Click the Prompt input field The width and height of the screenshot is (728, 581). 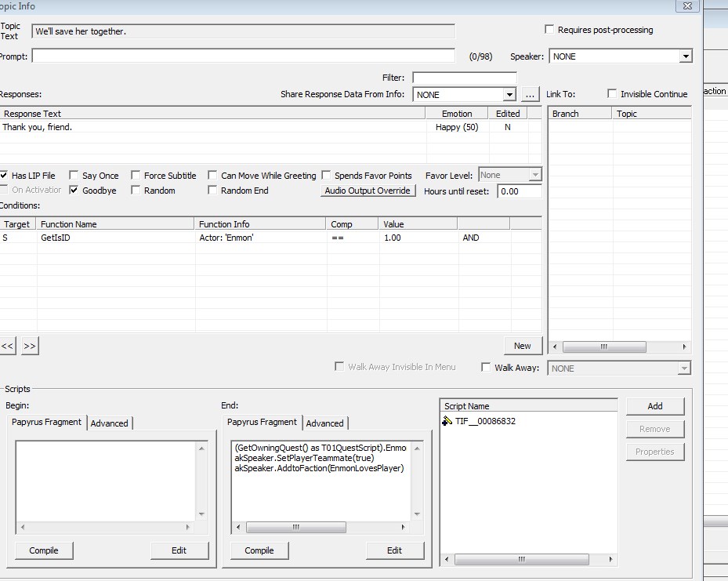pos(243,56)
